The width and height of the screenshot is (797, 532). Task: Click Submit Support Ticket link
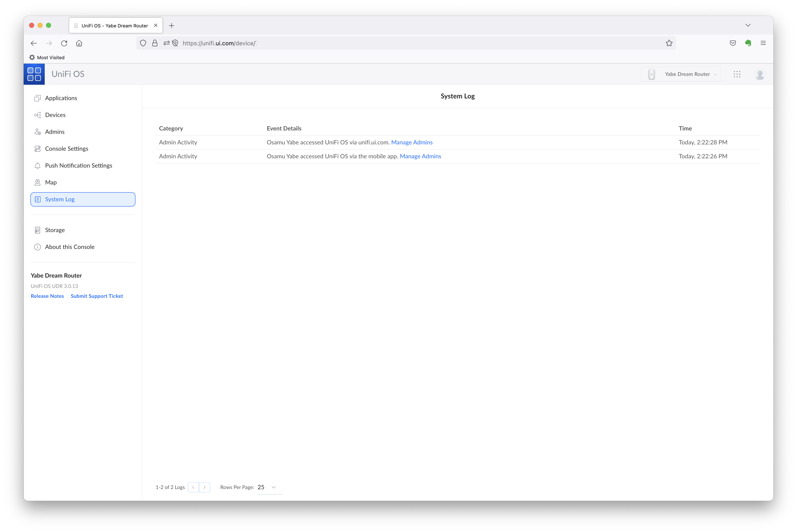[97, 296]
